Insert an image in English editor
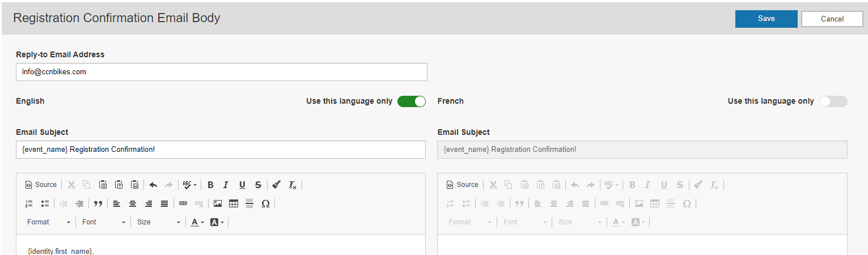868x255 pixels. (218, 203)
